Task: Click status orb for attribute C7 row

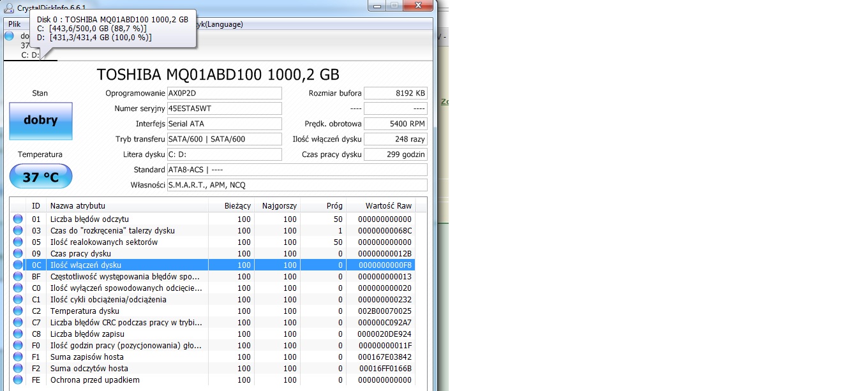Action: 18,322
